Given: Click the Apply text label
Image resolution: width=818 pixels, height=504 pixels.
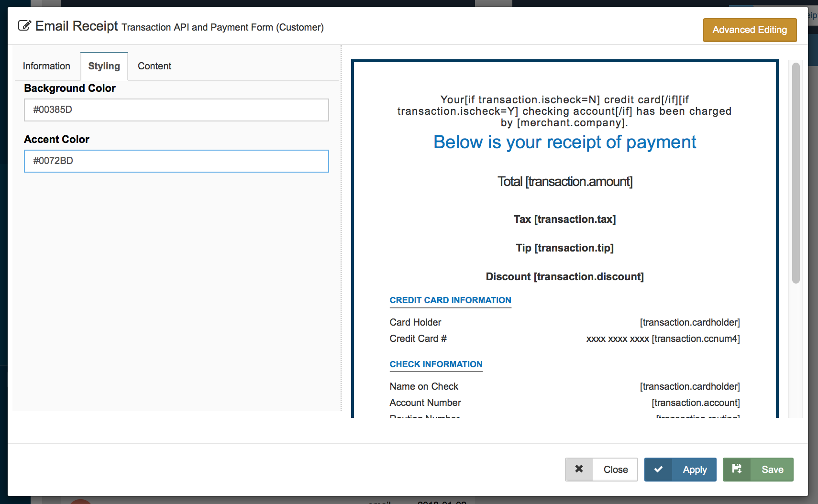Looking at the screenshot, I should pos(694,470).
